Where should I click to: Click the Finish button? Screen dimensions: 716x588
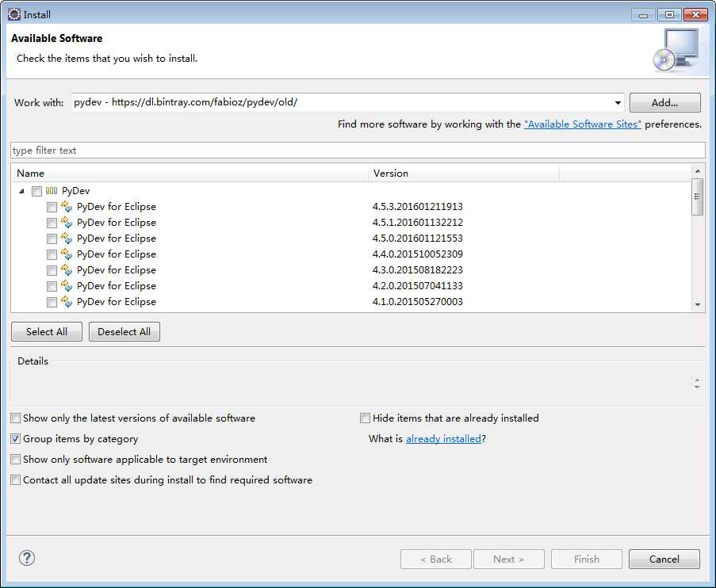point(587,559)
